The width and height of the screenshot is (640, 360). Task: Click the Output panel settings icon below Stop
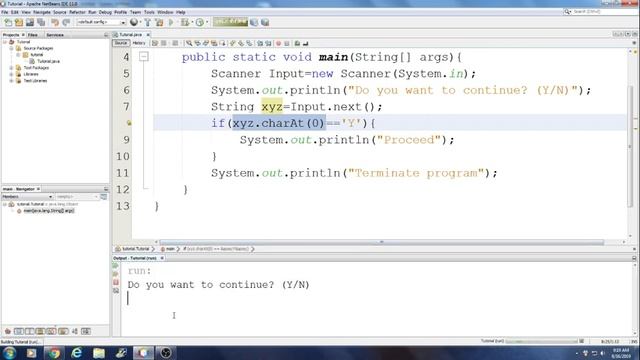click(116, 291)
